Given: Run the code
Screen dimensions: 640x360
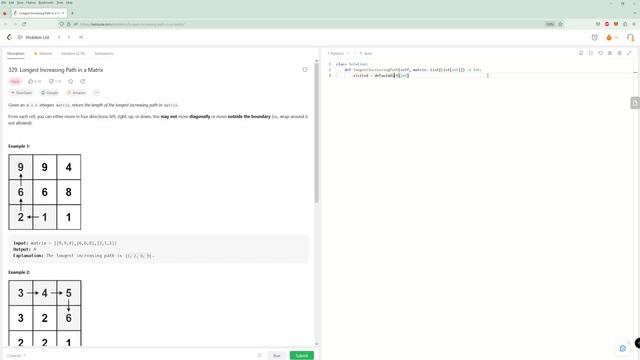Looking at the screenshot, I should (x=277, y=356).
